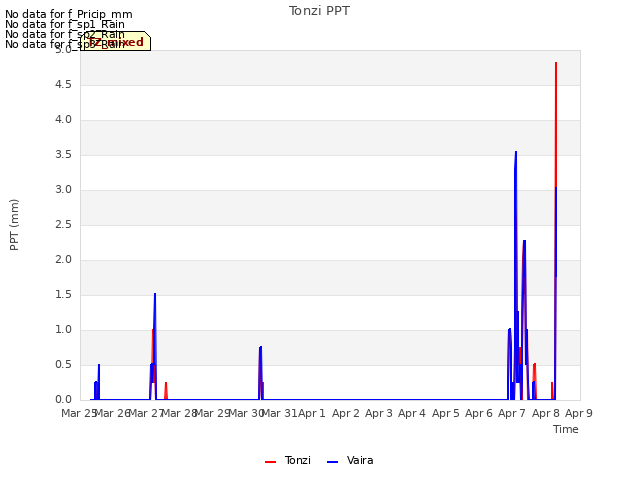This screenshot has width=640, height=480.
Task: Click the Apr 2 x-axis tick label
Action: (346, 413)
